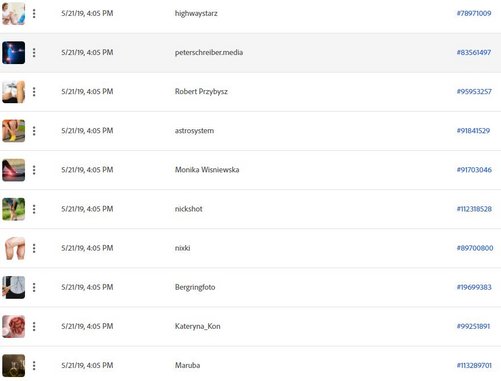Screen dimensions: 501x381
Task: Follow the #95953257 asset link
Action: pos(474,92)
